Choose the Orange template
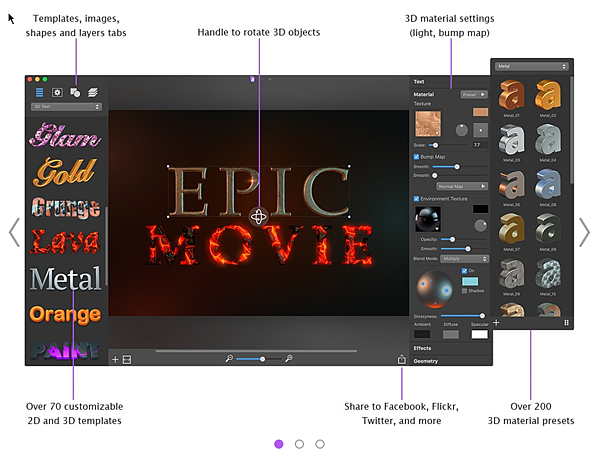Image resolution: width=600 pixels, height=455 pixels. coord(65,315)
